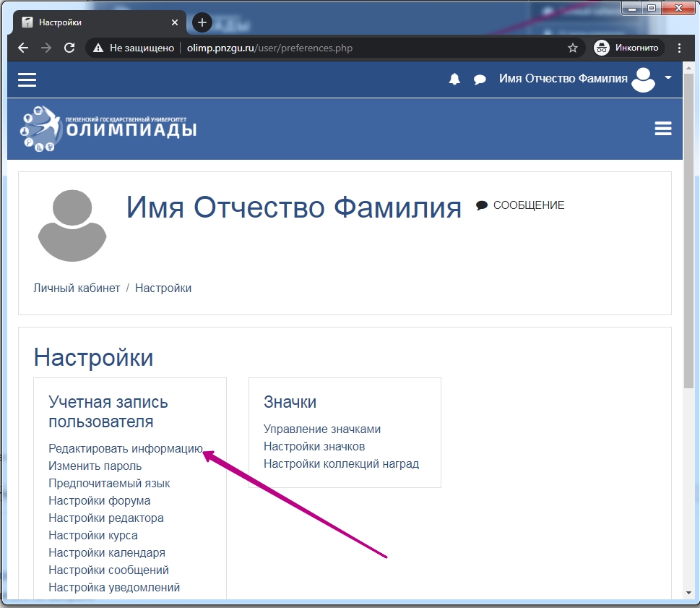Screen dimensions: 700x608
Task: Open the left side navigation hamburger menu
Action: [27, 80]
